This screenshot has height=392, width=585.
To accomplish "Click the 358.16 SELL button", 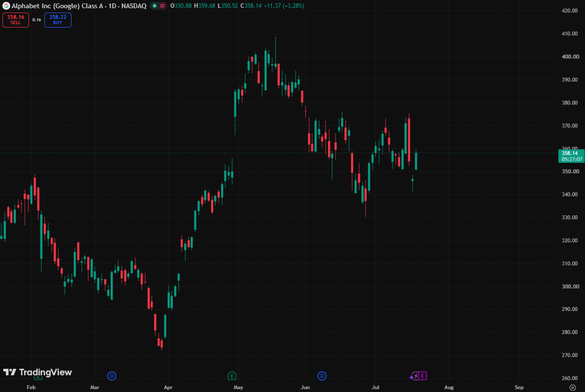I will click(x=15, y=20).
